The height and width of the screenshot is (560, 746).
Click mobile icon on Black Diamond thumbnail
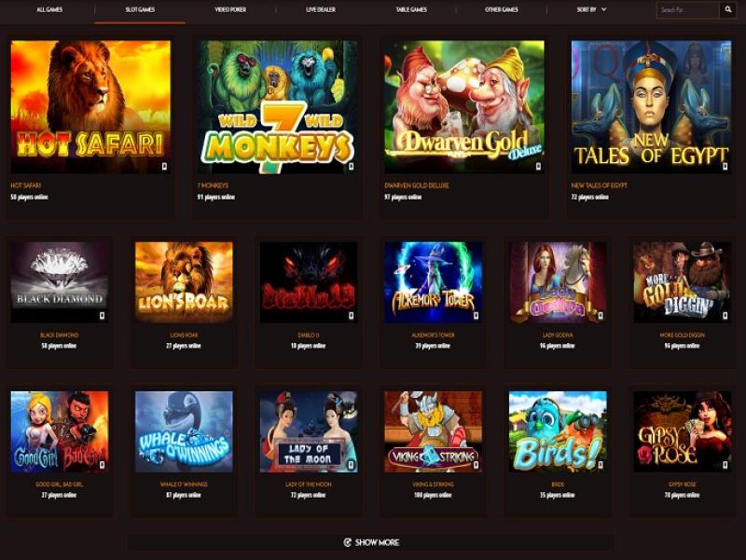103,316
